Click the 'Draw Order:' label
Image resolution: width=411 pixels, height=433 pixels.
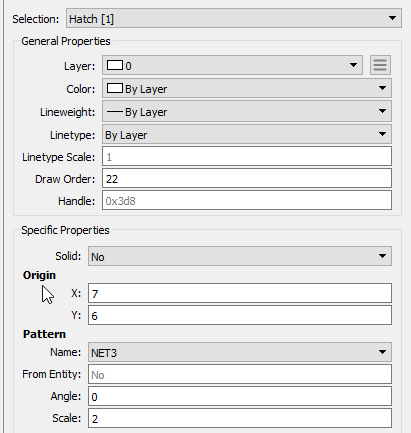pos(65,179)
